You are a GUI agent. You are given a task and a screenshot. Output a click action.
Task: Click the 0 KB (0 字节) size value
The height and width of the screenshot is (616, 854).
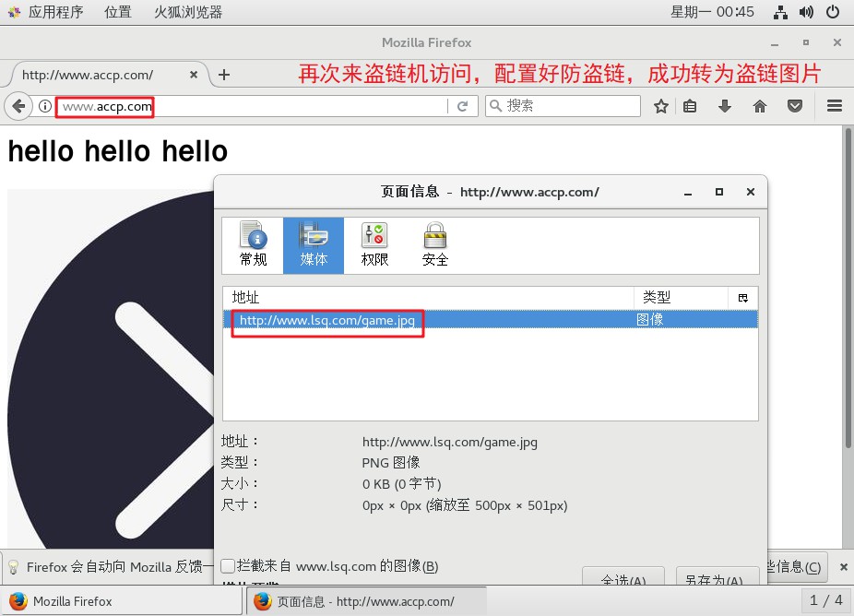tap(401, 483)
